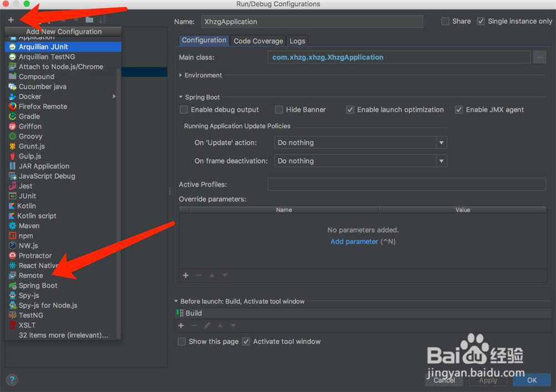The width and height of the screenshot is (556, 392).
Task: Click the Main class field
Action: (x=399, y=57)
